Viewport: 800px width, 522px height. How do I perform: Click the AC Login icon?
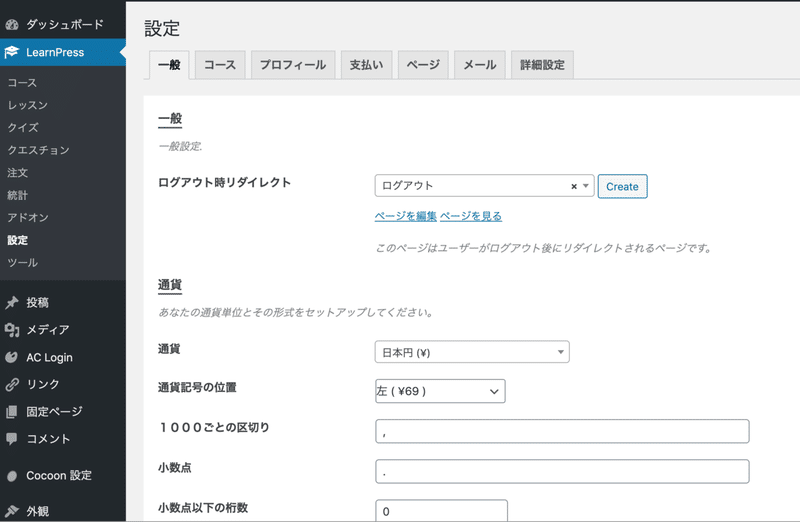pyautogui.click(x=12, y=357)
